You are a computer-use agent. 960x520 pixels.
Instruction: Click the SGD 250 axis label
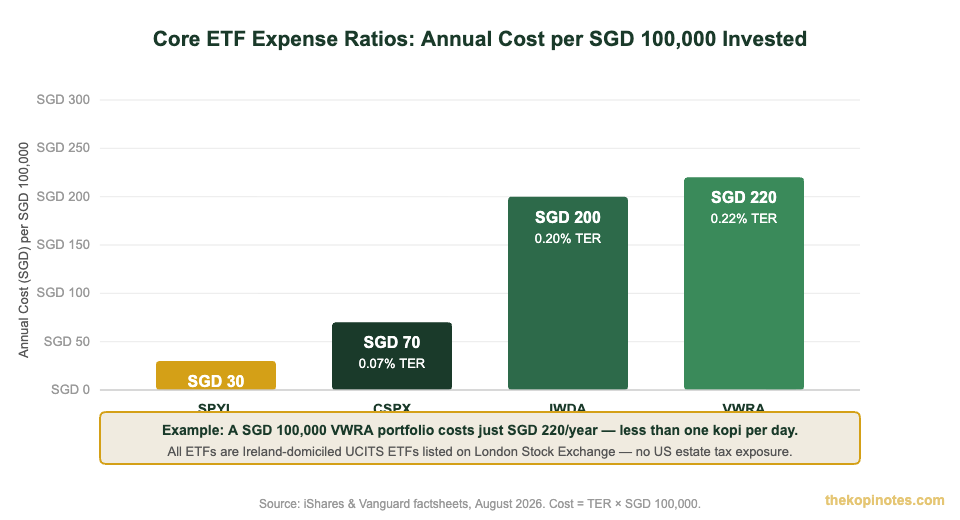coord(63,148)
